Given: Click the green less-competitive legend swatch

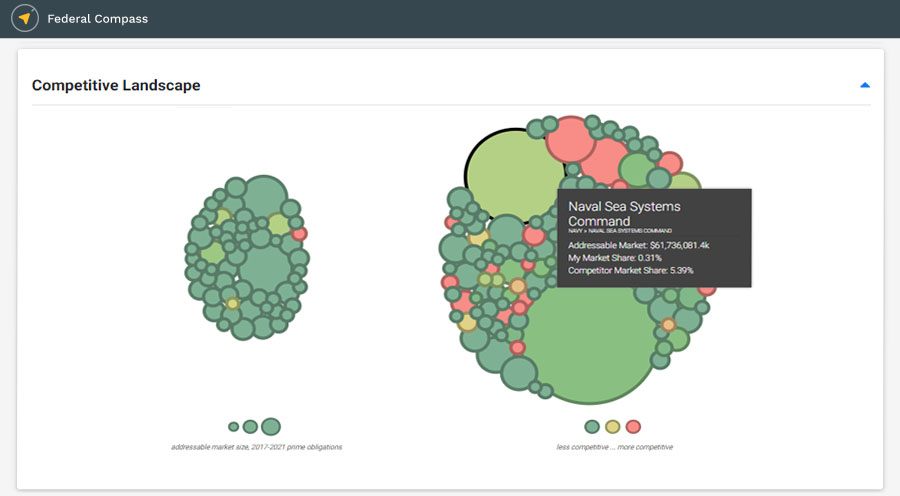Looking at the screenshot, I should coord(592,427).
